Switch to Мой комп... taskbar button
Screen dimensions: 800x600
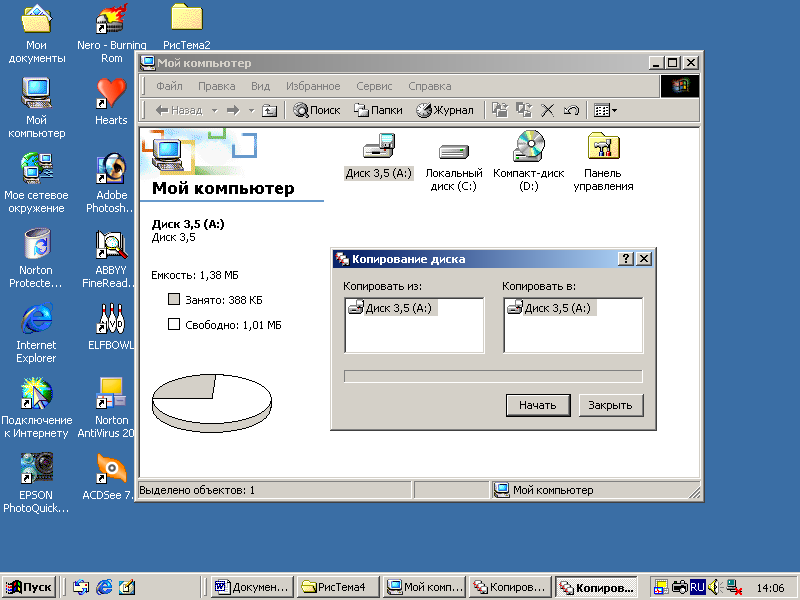(424, 587)
